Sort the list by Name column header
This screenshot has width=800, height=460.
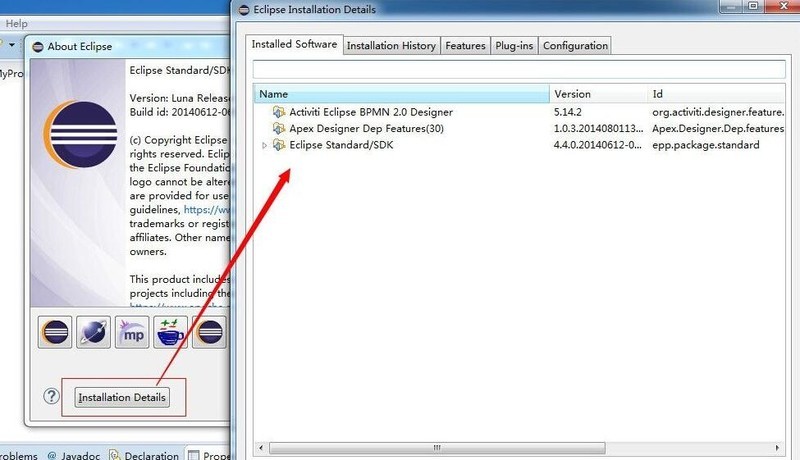pos(400,94)
